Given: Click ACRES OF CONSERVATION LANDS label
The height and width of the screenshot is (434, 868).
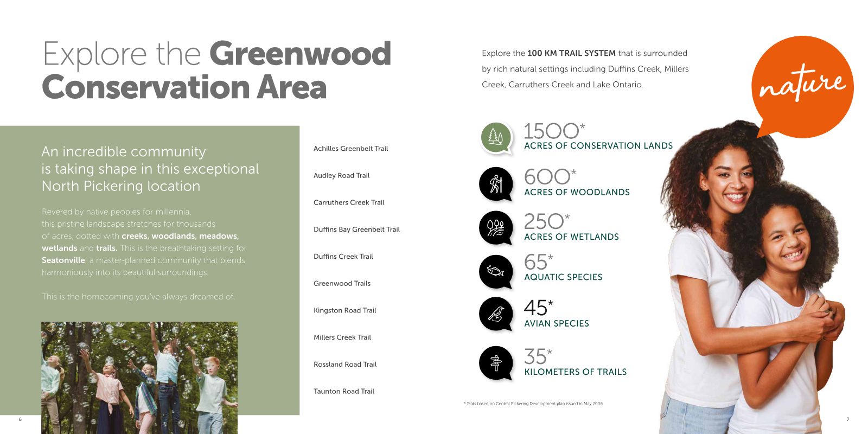Looking at the screenshot, I should [x=598, y=146].
